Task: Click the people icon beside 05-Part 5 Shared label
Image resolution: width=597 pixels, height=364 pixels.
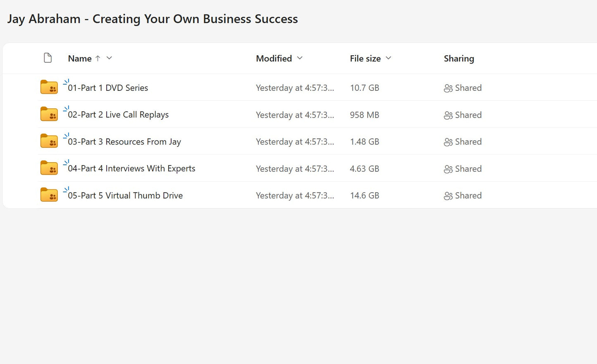Action: click(448, 196)
